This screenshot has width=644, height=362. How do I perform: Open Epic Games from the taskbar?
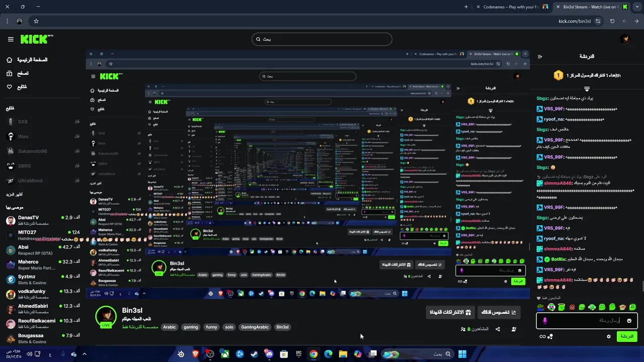coord(299,354)
